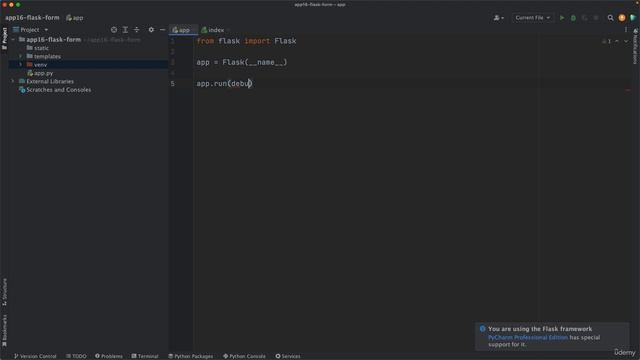
Task: Click the Select Opened File target icon
Action: [x=114, y=30]
